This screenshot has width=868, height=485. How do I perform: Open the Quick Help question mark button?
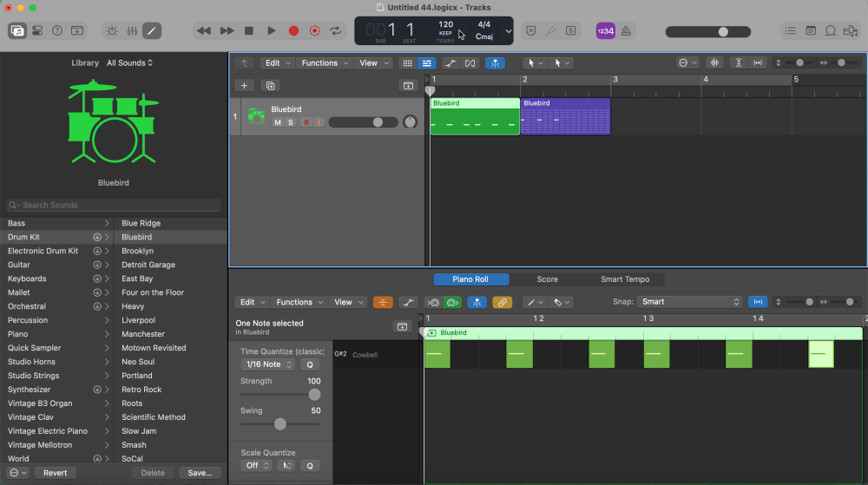[57, 30]
